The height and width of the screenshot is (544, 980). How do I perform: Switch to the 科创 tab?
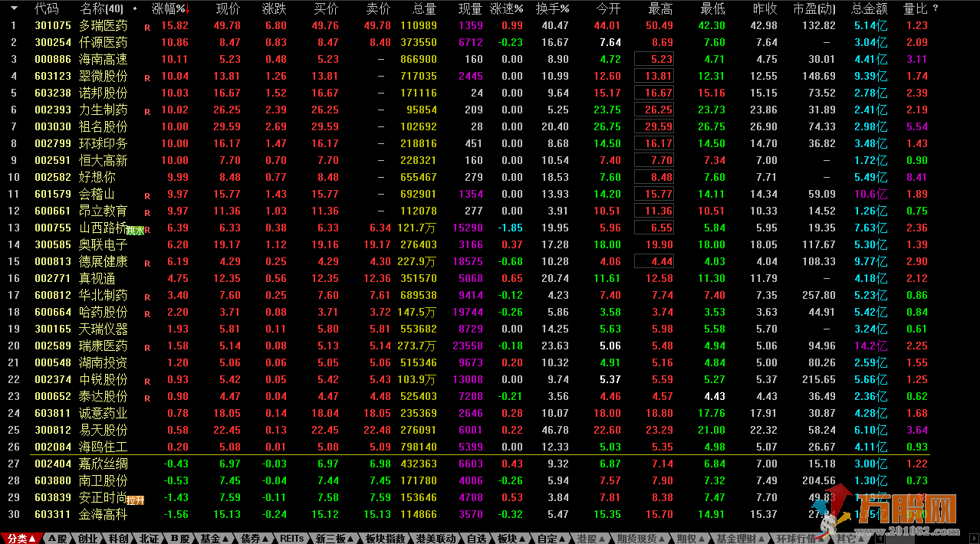tap(119, 539)
